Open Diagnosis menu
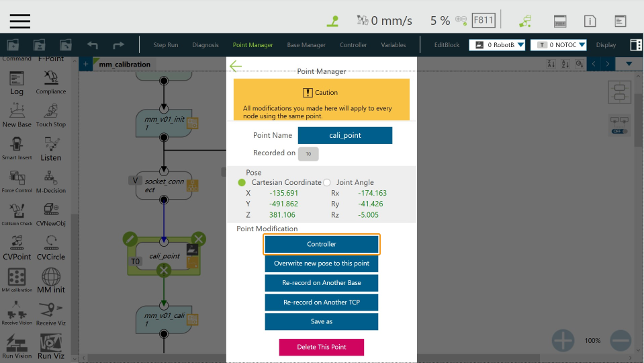The width and height of the screenshot is (644, 363). click(x=205, y=45)
